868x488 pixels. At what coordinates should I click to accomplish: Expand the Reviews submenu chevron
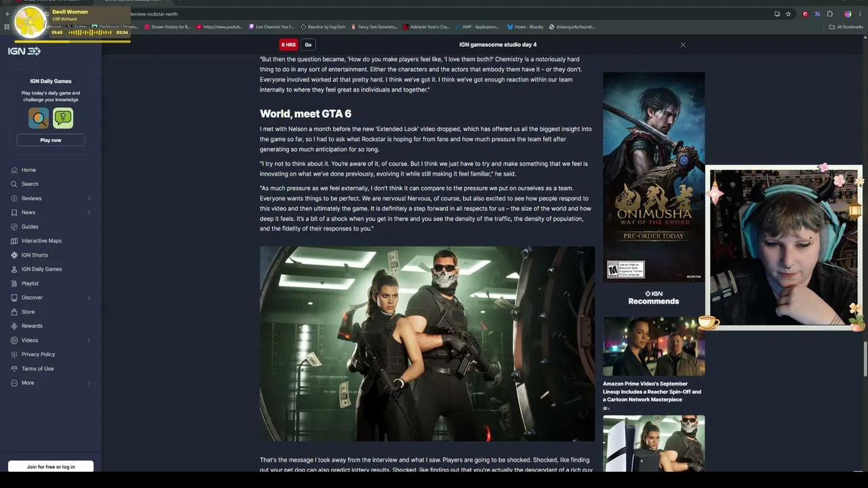[x=89, y=199]
